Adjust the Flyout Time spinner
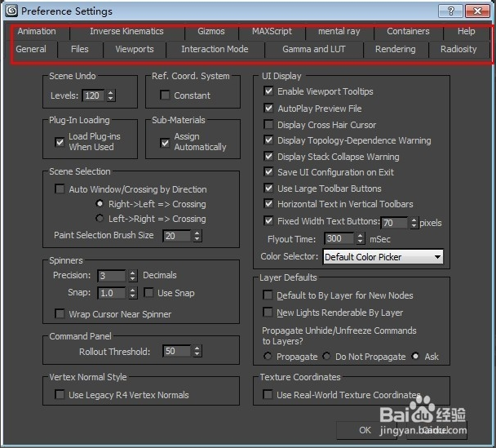 360,238
